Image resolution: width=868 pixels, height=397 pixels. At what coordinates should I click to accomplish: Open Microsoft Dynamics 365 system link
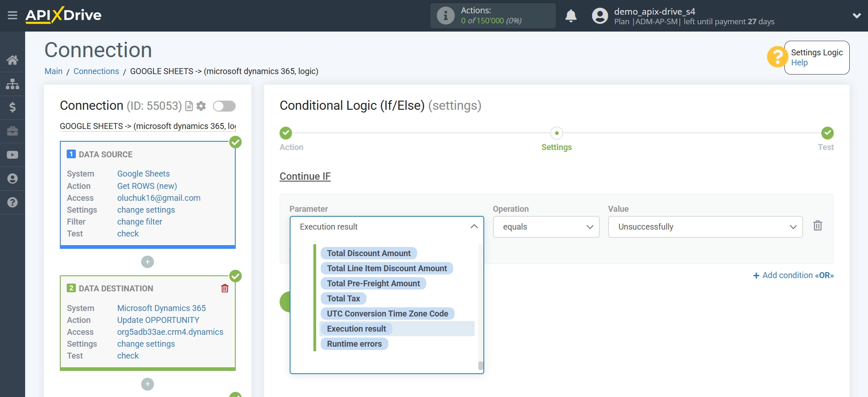point(162,308)
